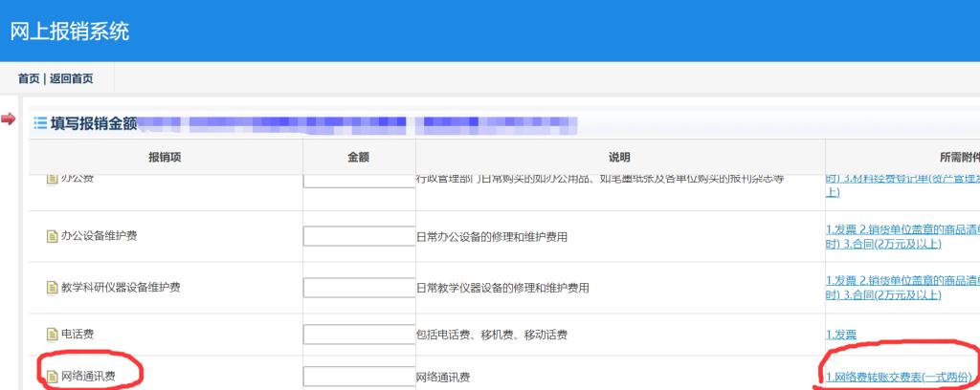
Task: Open the attachment links for 教学科研仪器设备维护费
Action: pos(902,288)
